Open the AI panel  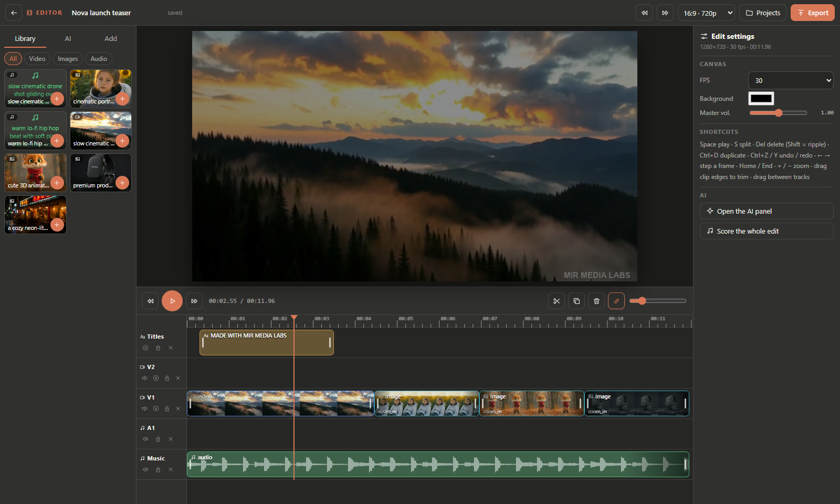766,211
